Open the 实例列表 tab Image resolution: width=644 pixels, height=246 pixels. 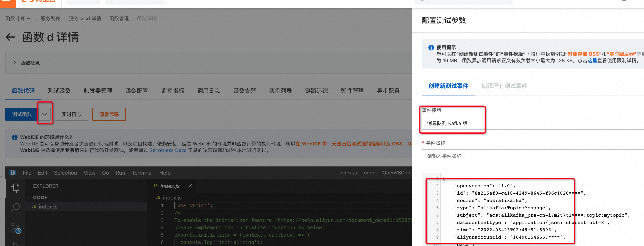click(280, 91)
